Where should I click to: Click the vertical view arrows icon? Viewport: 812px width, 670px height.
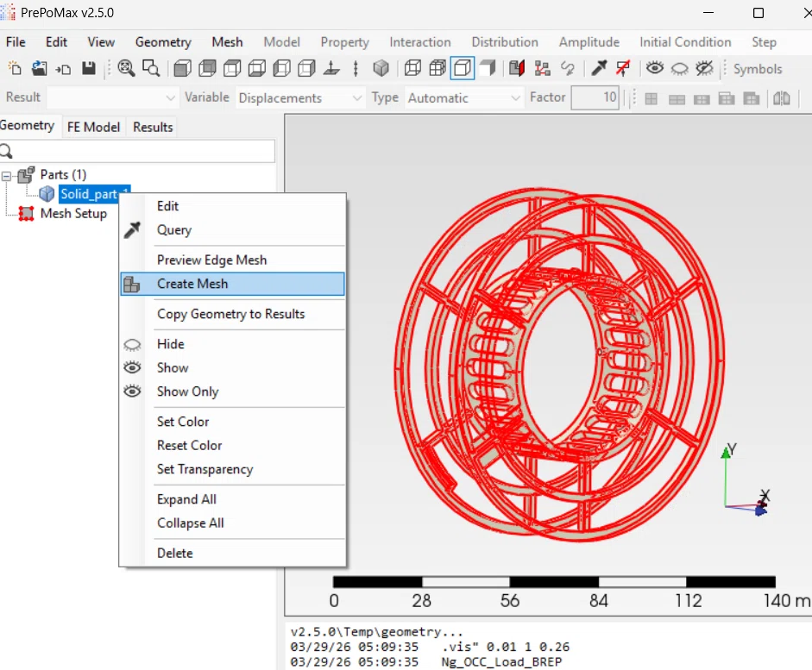(356, 68)
